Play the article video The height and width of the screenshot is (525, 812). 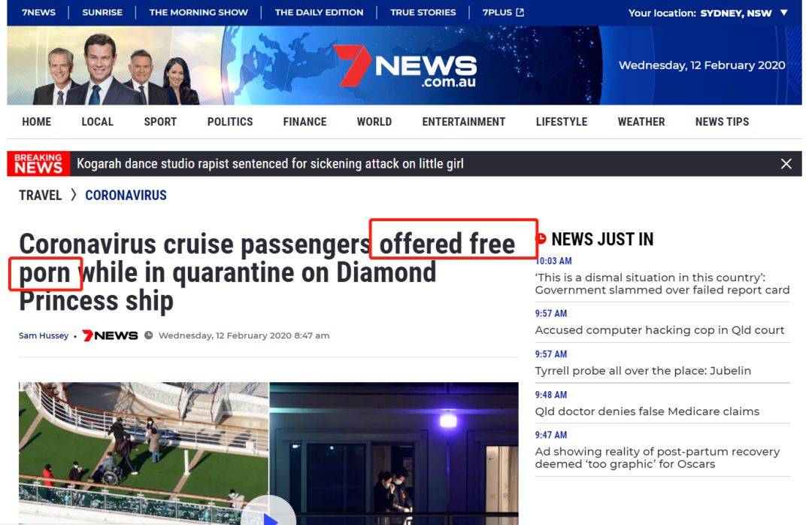click(268, 516)
